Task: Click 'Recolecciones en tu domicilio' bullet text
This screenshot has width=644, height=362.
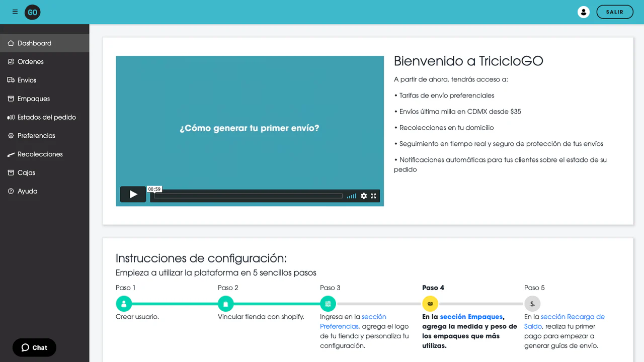Action: (x=447, y=128)
